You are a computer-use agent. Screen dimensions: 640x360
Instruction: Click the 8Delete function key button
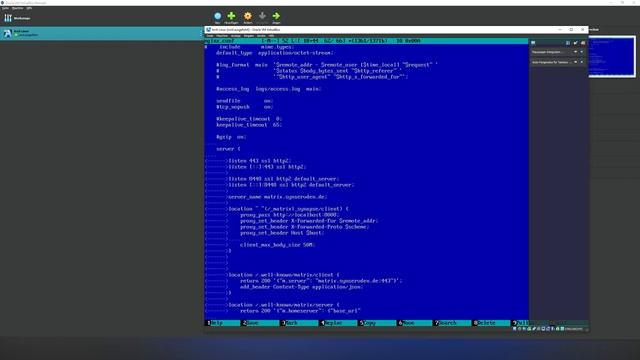click(x=492, y=323)
